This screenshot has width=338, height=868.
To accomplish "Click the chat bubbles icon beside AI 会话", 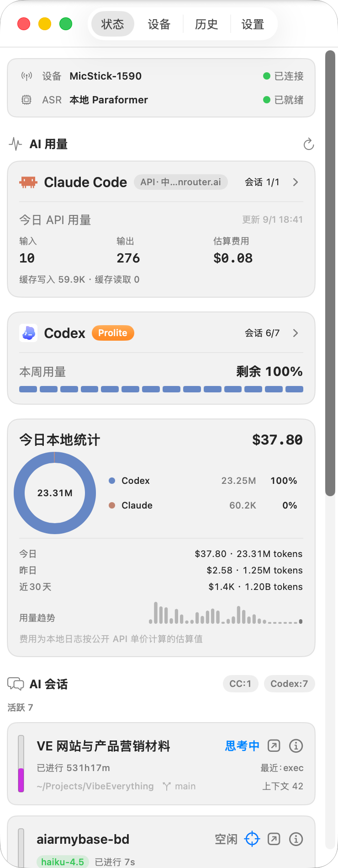I will click(x=16, y=684).
